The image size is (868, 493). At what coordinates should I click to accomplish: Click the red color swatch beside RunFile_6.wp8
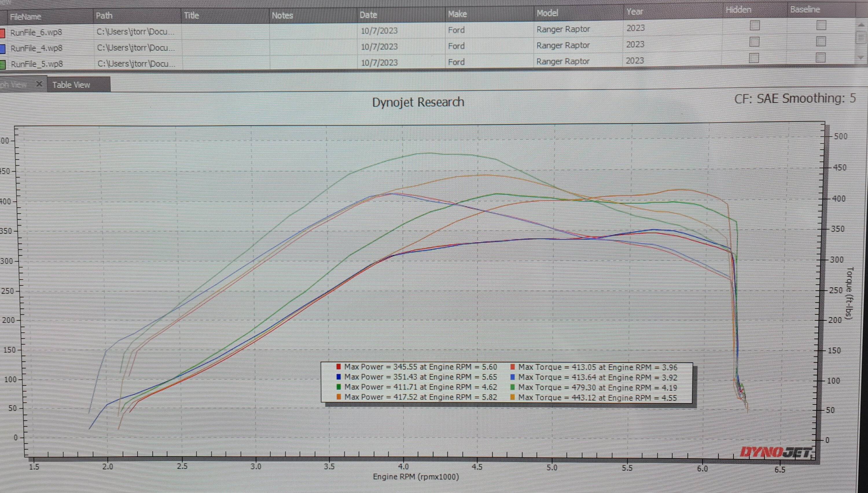pyautogui.click(x=2, y=33)
